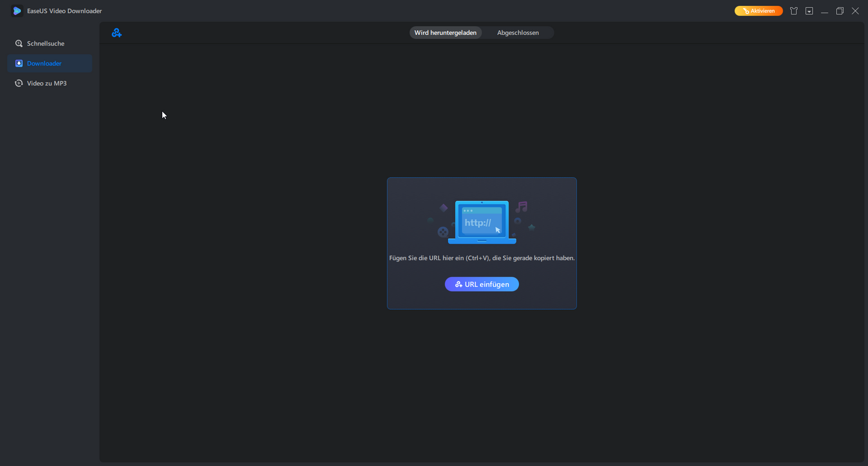Switch to the Abgeschlossen tab
The width and height of the screenshot is (868, 466).
518,33
